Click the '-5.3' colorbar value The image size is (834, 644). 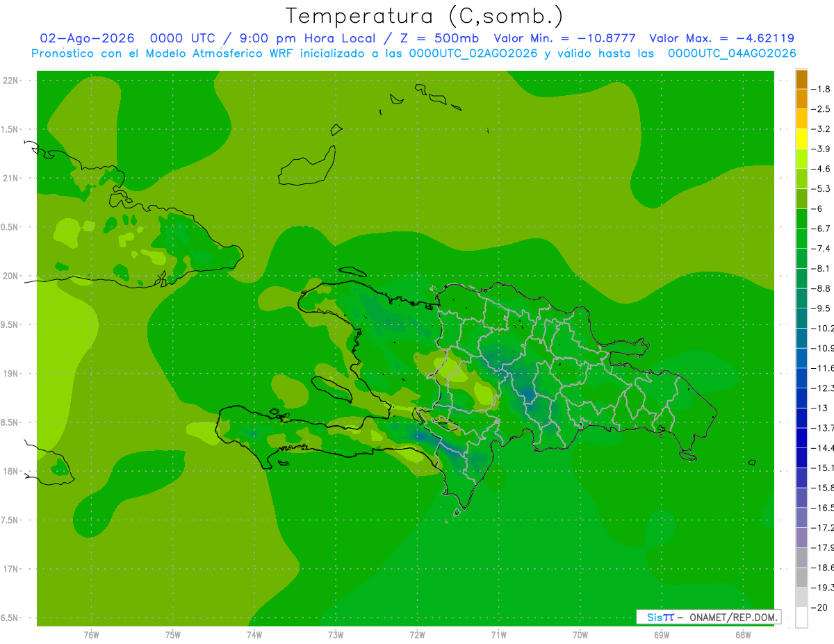822,188
